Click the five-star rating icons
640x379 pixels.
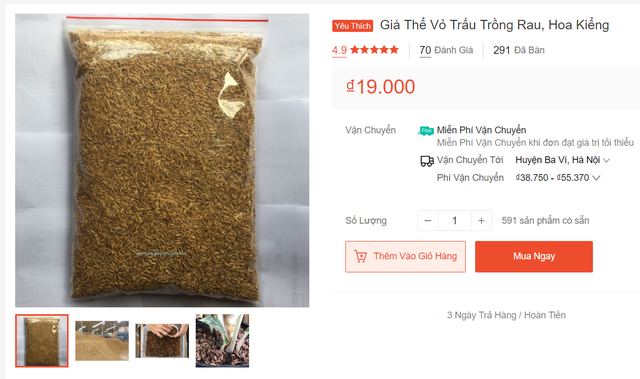[x=374, y=50]
